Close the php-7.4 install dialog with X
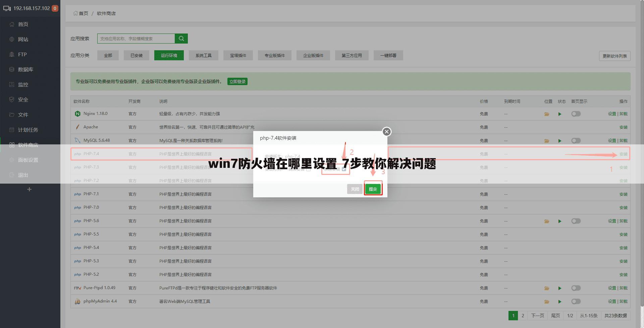644x328 pixels. tap(387, 132)
